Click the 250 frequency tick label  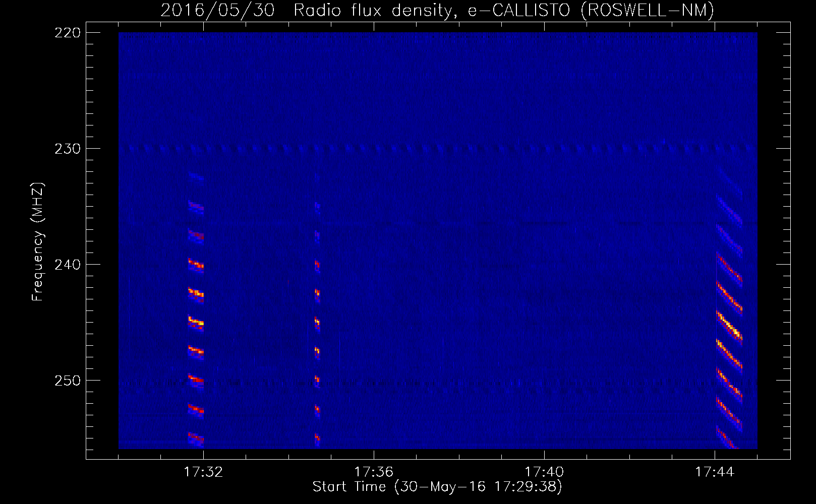(67, 381)
